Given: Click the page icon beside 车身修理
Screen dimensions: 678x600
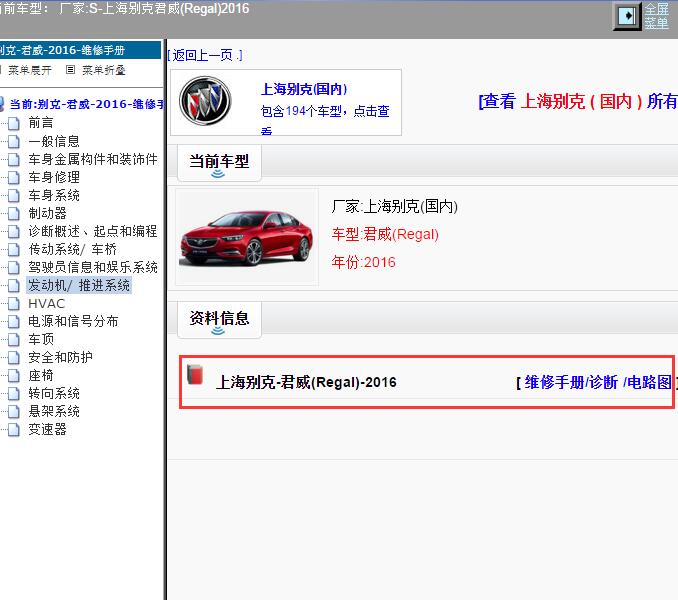Looking at the screenshot, I should (13, 178).
